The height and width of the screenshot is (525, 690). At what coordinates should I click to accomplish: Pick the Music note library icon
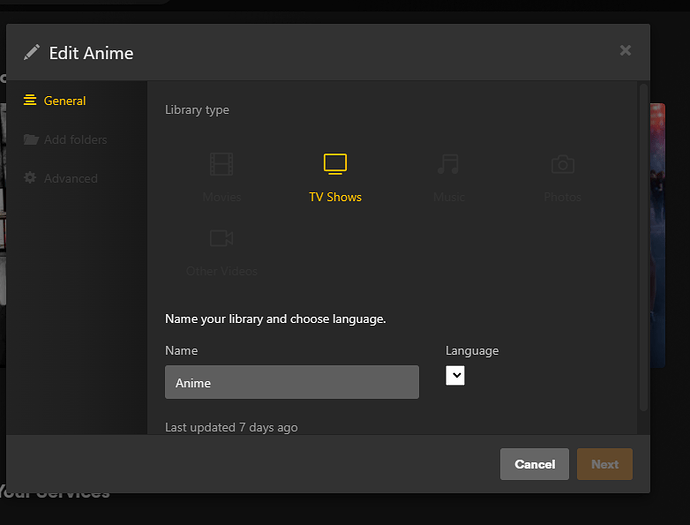448,164
